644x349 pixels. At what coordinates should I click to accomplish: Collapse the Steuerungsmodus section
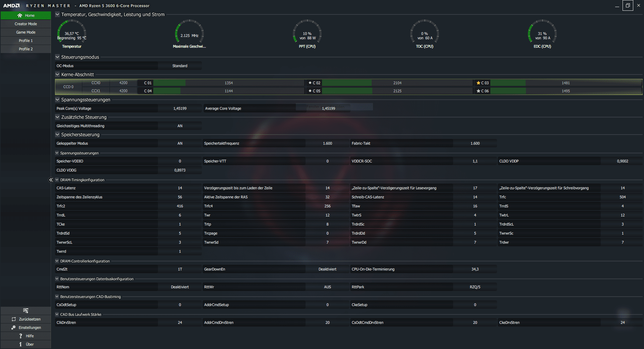click(57, 57)
